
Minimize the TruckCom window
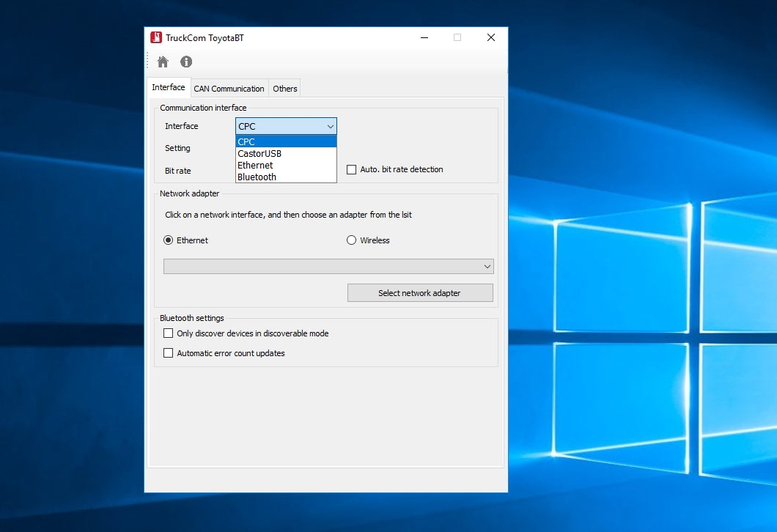(x=424, y=38)
